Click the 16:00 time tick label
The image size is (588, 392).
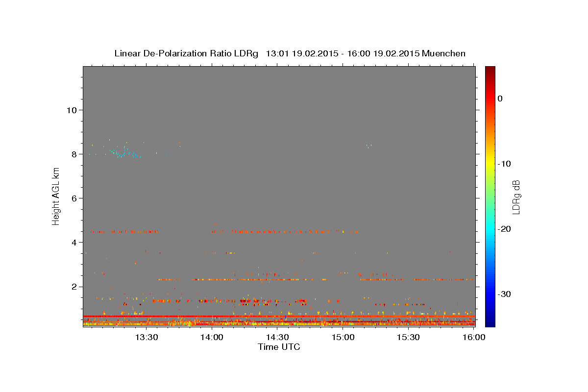474,337
